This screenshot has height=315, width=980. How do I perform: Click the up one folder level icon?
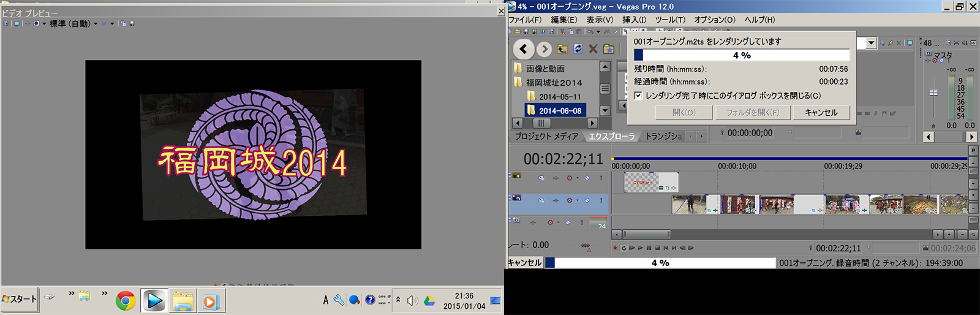point(562,49)
